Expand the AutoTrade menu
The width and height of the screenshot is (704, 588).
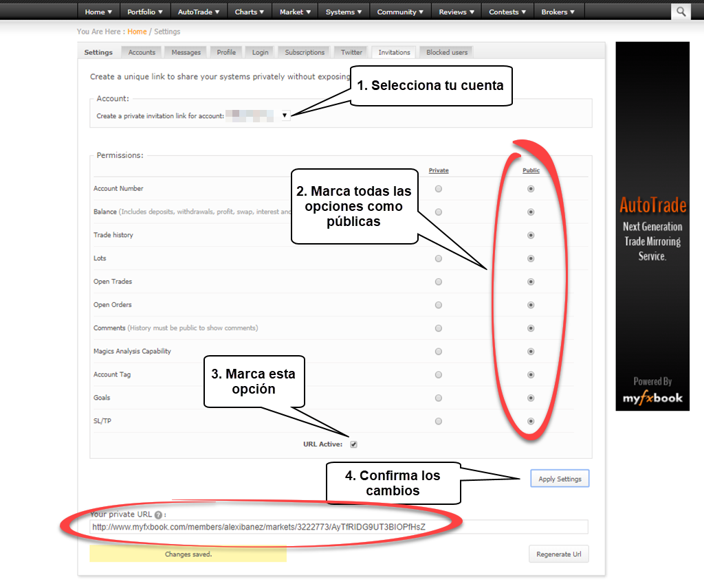click(199, 12)
